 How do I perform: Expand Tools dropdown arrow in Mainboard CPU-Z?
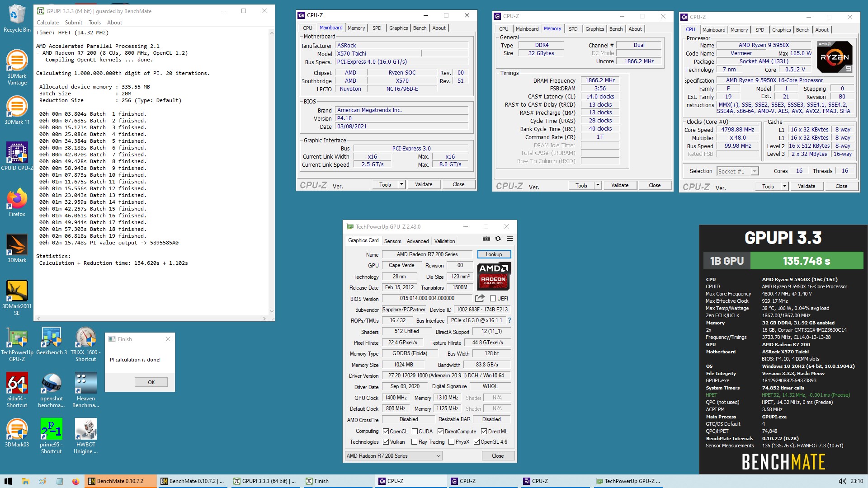401,184
